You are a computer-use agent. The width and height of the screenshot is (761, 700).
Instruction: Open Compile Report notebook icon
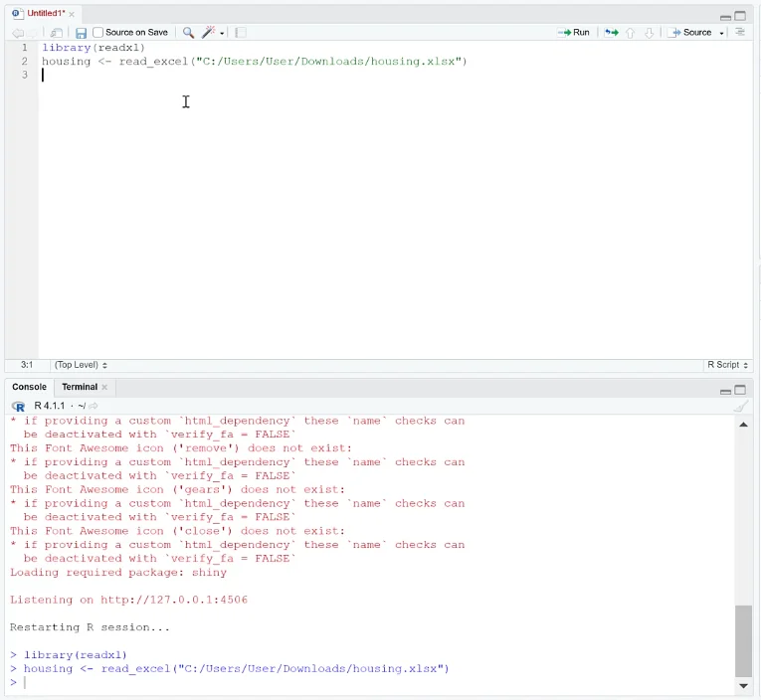(x=241, y=33)
